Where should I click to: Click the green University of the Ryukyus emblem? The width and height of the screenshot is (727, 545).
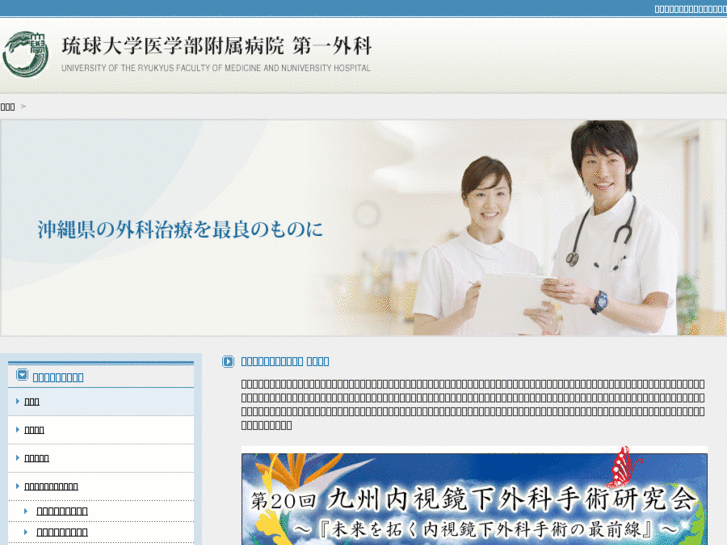click(x=26, y=54)
